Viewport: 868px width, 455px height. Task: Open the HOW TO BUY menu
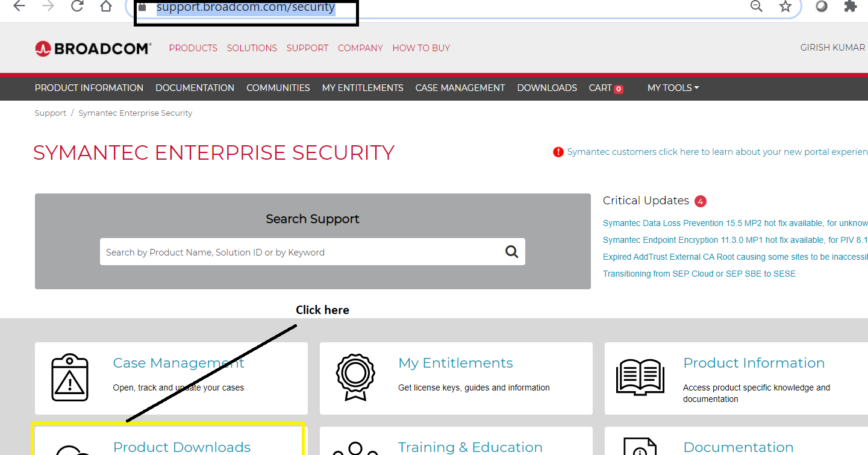[421, 48]
